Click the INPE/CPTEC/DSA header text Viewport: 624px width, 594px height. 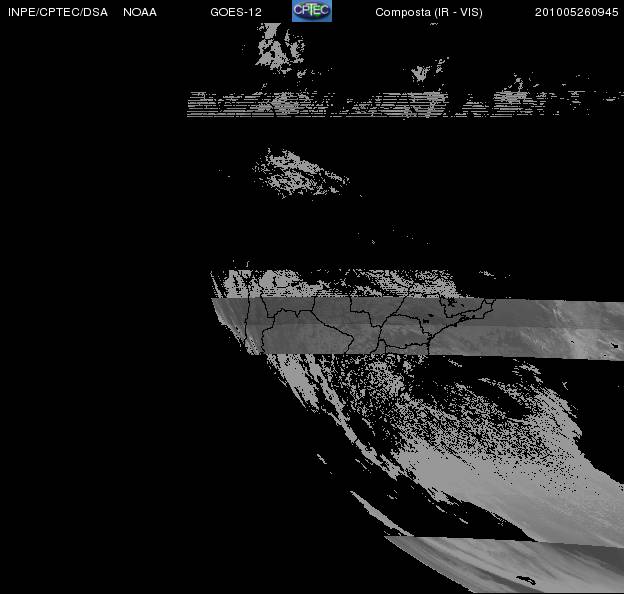58,12
